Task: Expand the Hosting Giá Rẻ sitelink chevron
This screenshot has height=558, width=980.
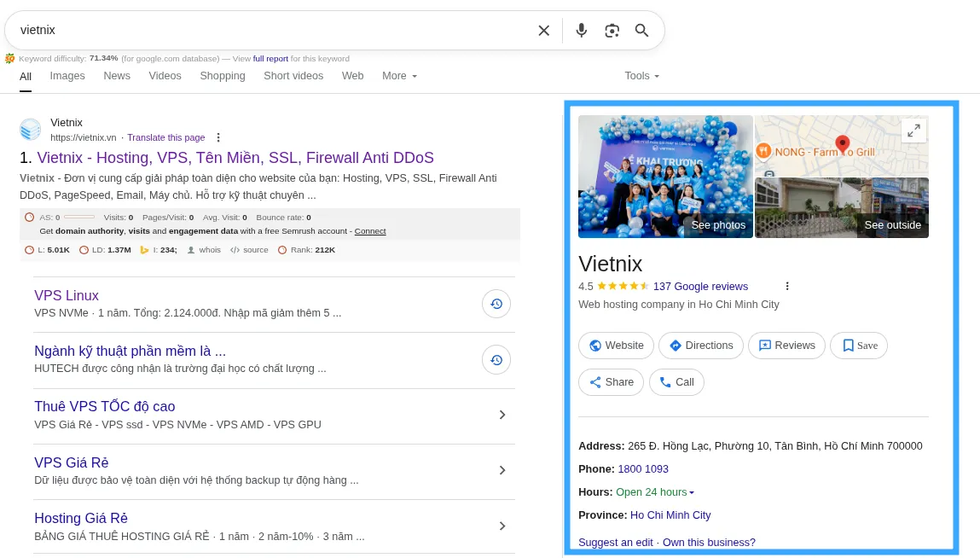Action: pyautogui.click(x=502, y=526)
